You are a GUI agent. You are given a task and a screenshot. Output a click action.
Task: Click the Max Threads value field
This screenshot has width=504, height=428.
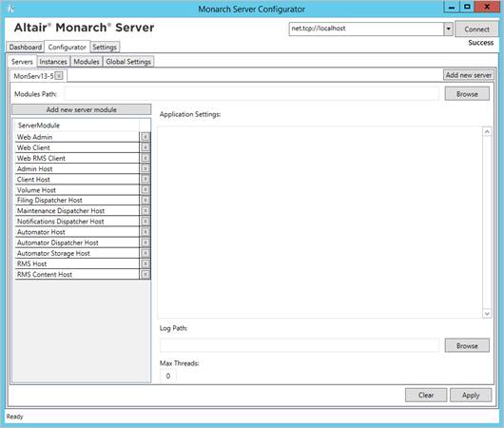coord(167,376)
